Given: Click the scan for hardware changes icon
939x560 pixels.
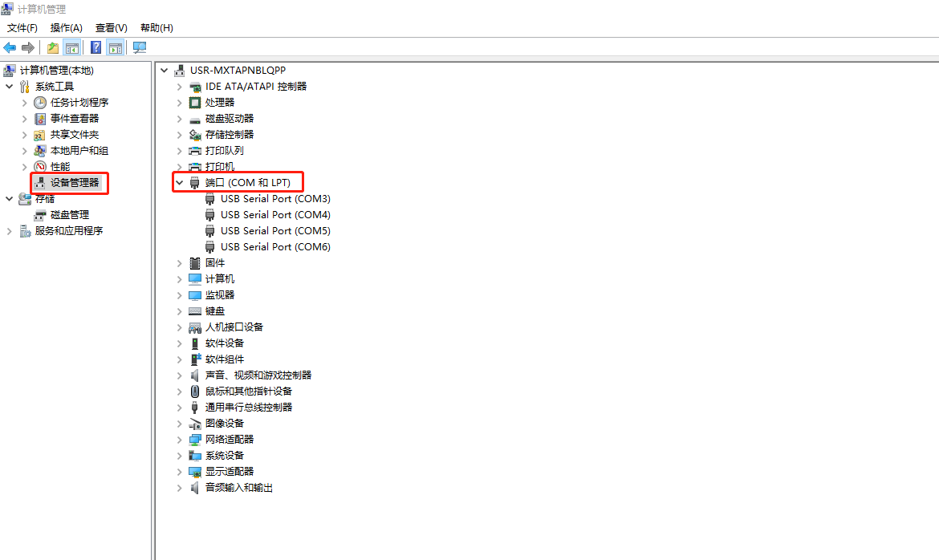Looking at the screenshot, I should coord(140,48).
